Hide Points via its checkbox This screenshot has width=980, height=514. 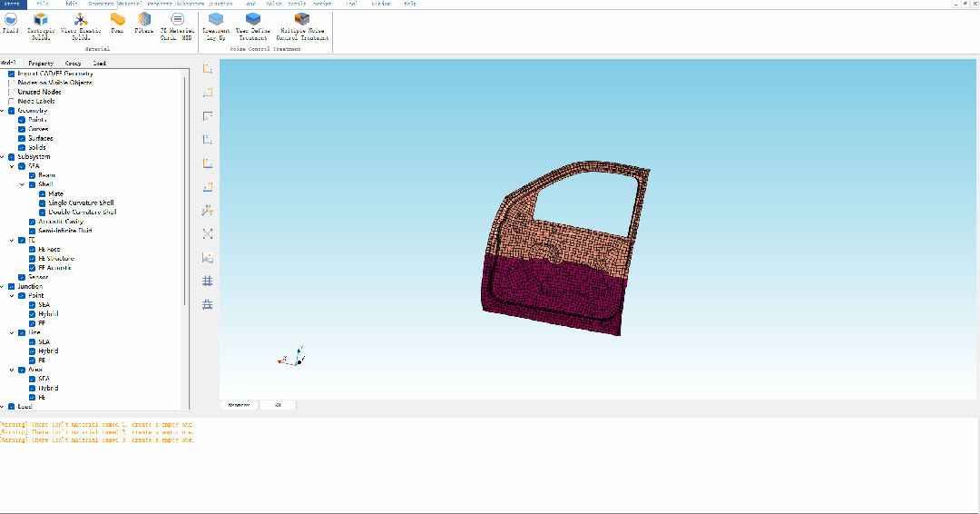[22, 120]
